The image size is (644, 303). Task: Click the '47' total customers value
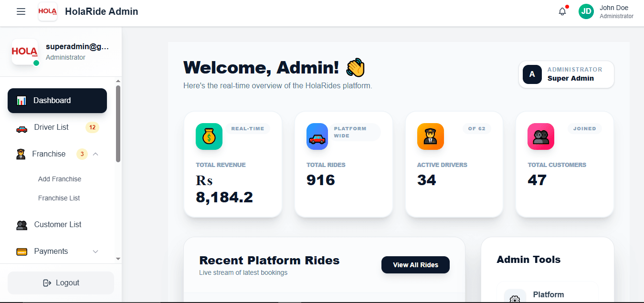[537, 180]
